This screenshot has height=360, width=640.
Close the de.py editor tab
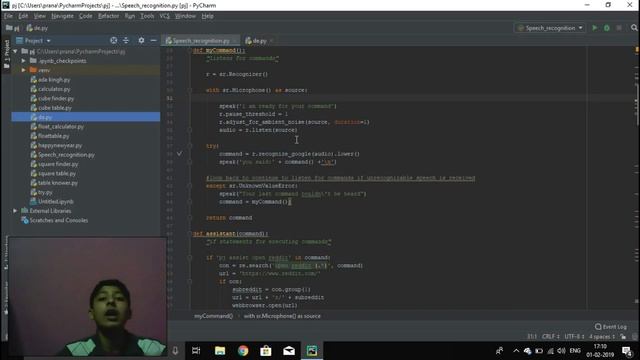[271, 41]
